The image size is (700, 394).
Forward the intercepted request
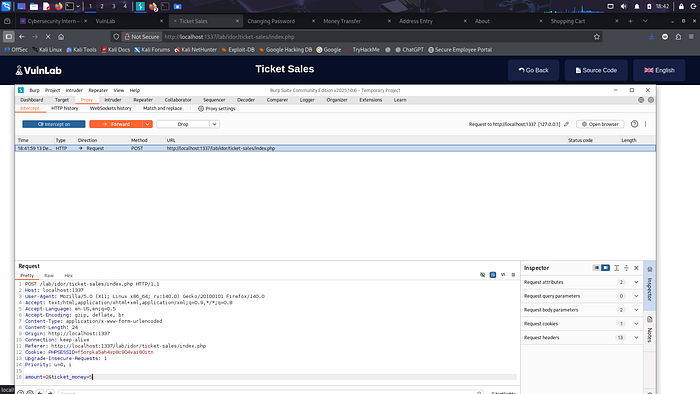[116, 124]
